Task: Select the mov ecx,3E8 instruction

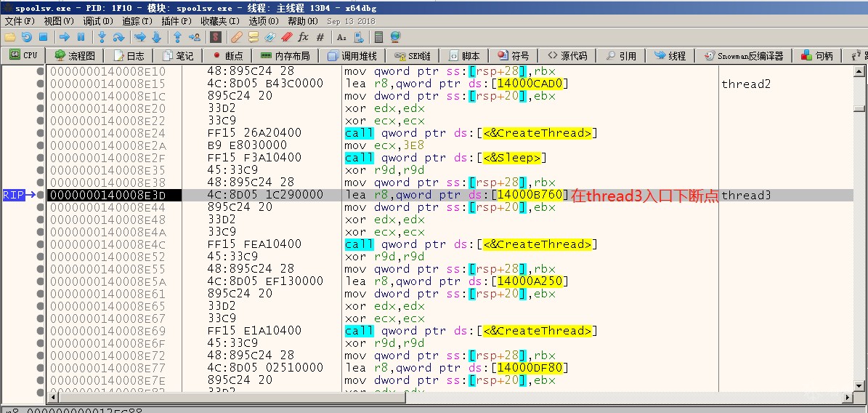Action: pyautogui.click(x=384, y=146)
